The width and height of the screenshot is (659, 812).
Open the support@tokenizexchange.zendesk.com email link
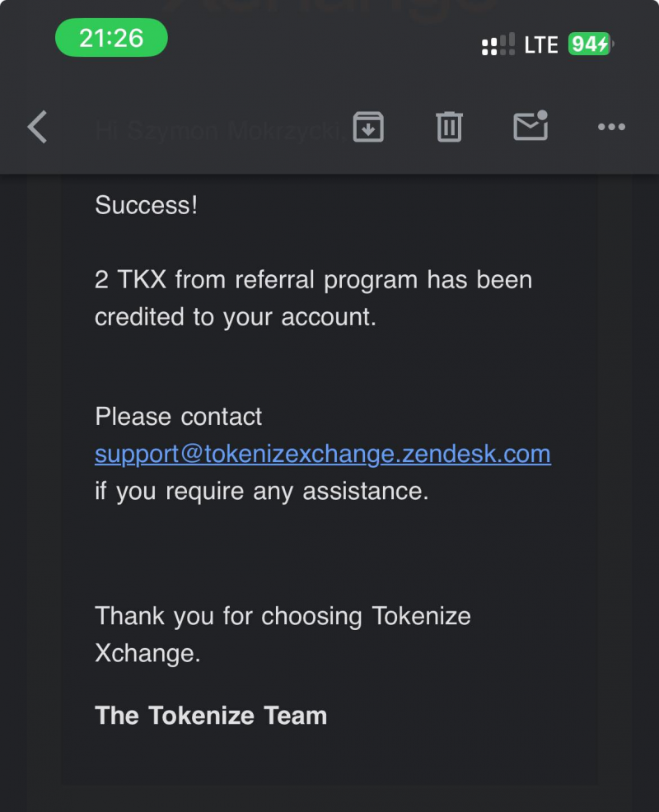coord(322,454)
